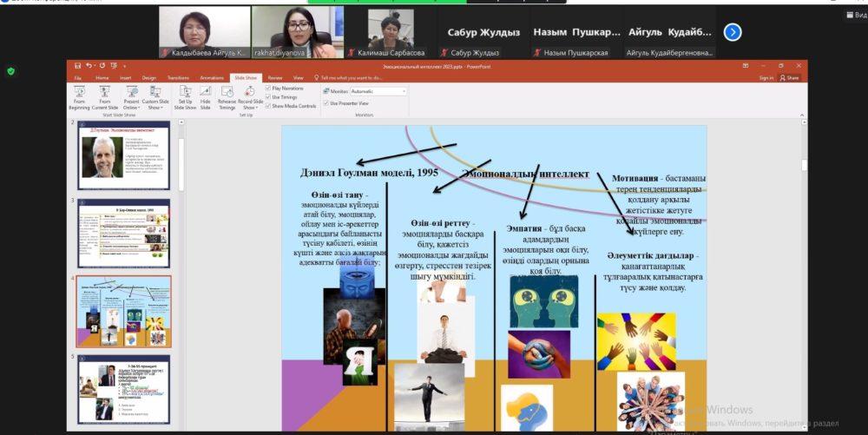Click the 'Дэниэл Гоулман моделі, 1995' title

[369, 173]
